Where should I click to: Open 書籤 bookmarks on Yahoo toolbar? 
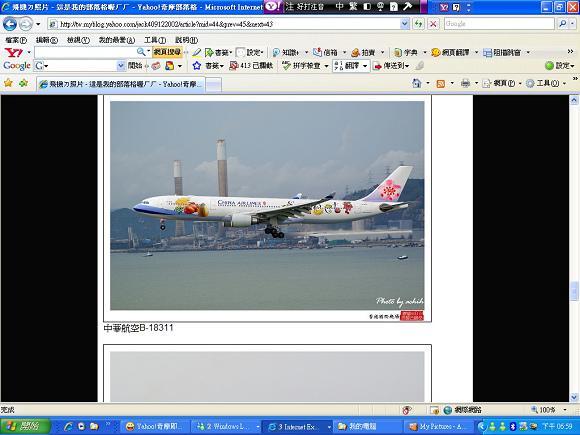[218, 53]
